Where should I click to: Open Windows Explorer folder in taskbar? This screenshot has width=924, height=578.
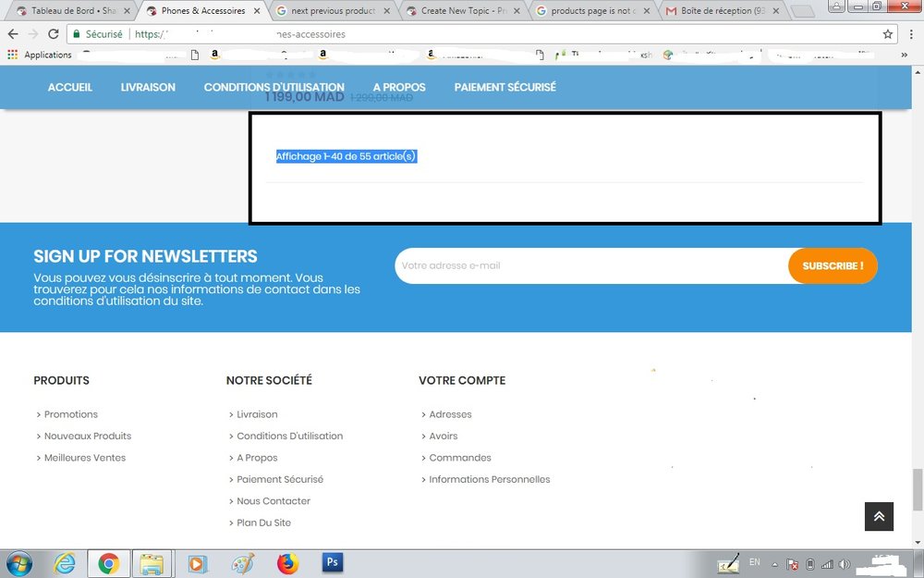coord(152,564)
